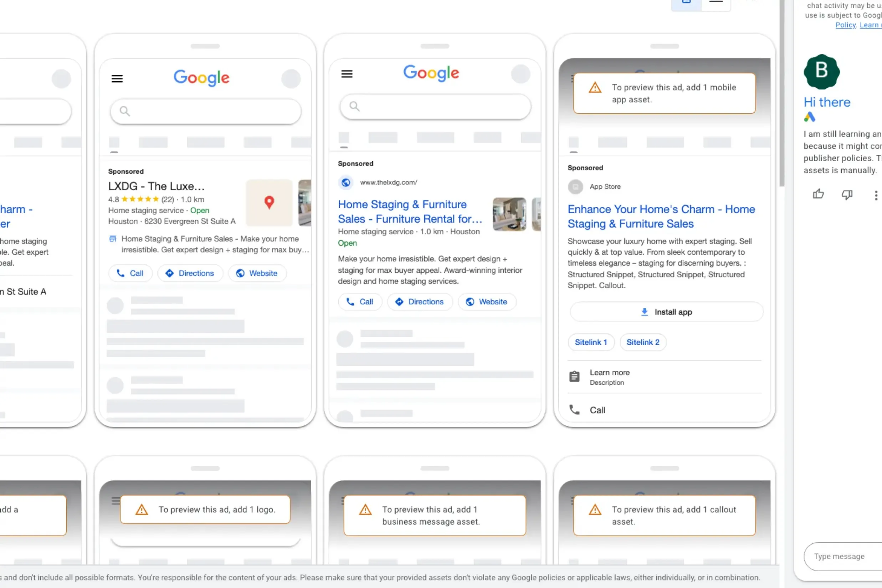
Task: Click Call button under thelxdg.com ad
Action: [x=360, y=302]
